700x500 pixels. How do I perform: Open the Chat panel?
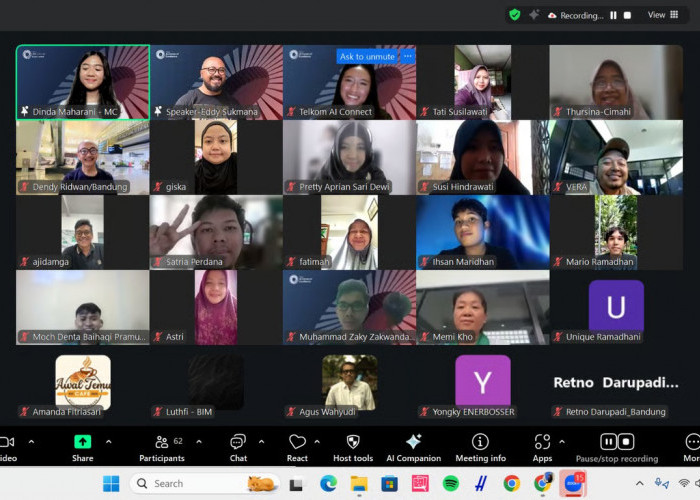(238, 441)
